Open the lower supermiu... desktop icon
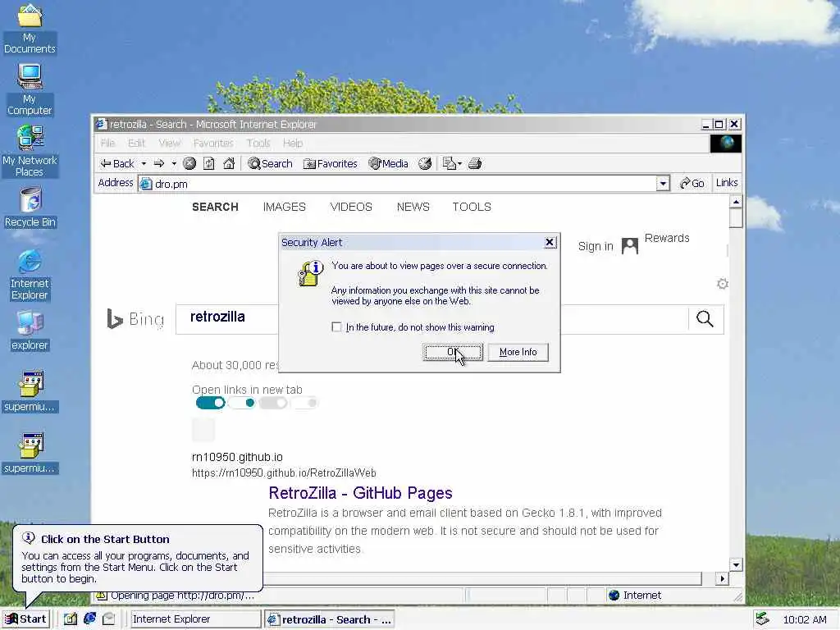The height and width of the screenshot is (630, 840). (x=30, y=453)
